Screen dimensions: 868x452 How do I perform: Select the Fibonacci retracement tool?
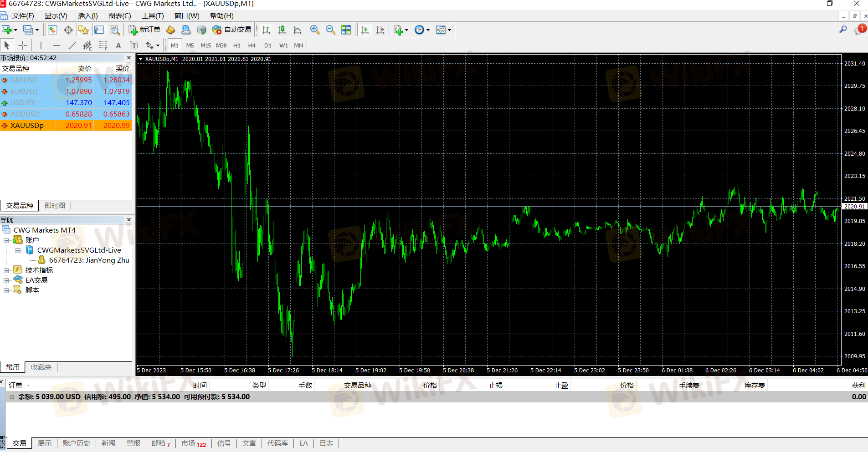pos(103,46)
